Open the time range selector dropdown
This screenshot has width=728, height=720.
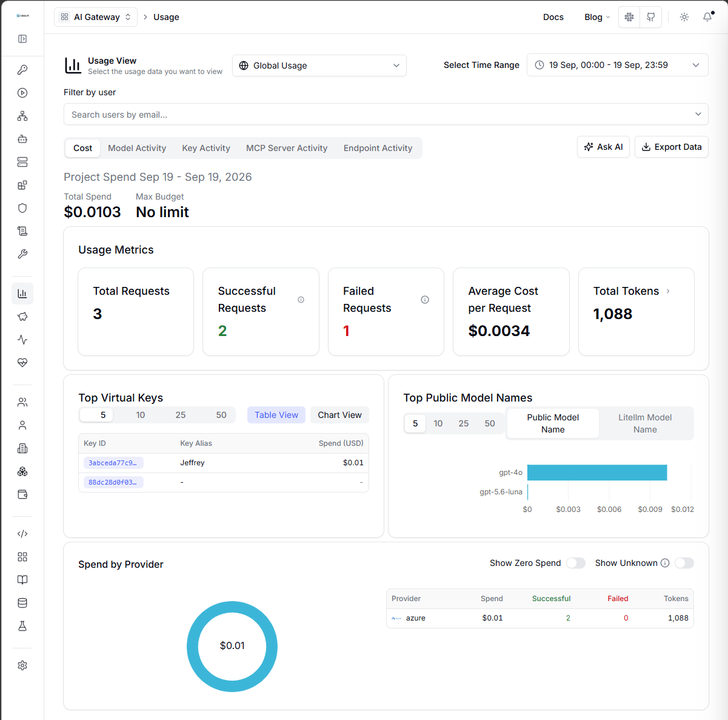[x=618, y=65]
